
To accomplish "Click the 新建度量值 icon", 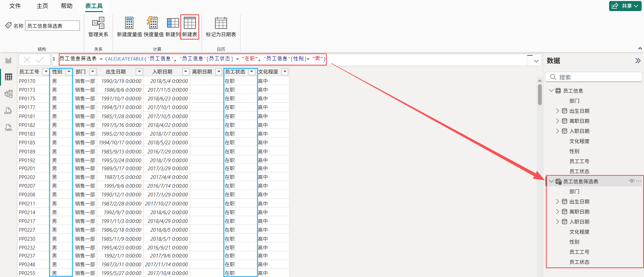I will 129,23.
